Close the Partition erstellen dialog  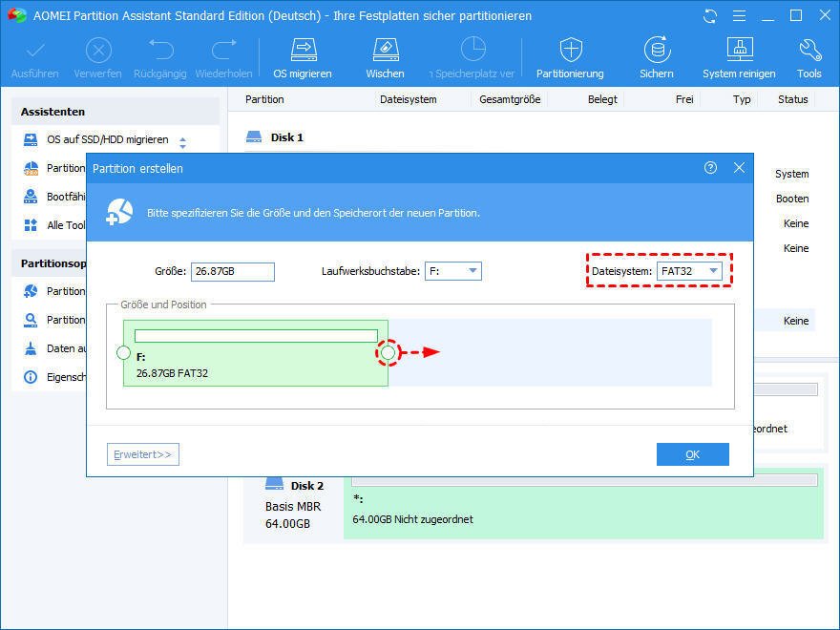tap(739, 168)
